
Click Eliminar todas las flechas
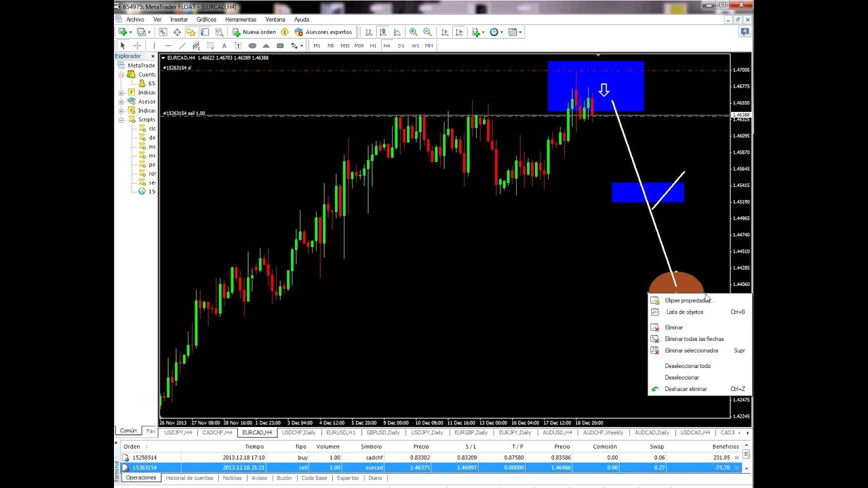coord(699,339)
